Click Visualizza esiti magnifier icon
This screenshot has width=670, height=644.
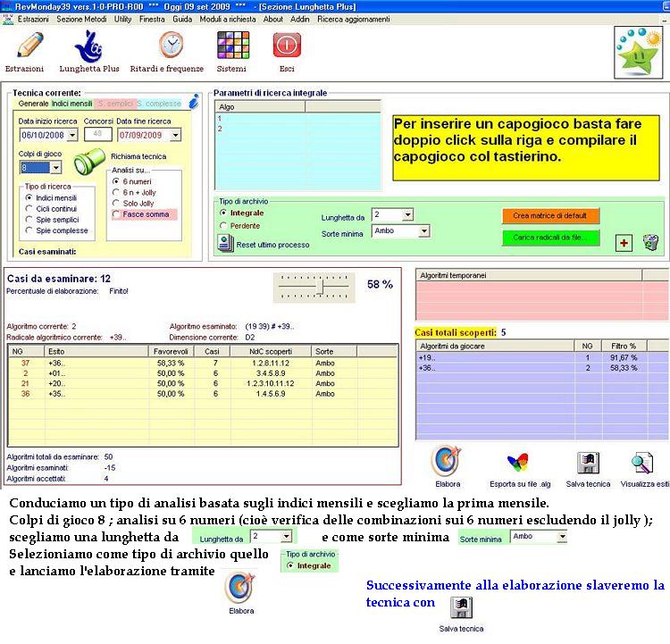642,464
